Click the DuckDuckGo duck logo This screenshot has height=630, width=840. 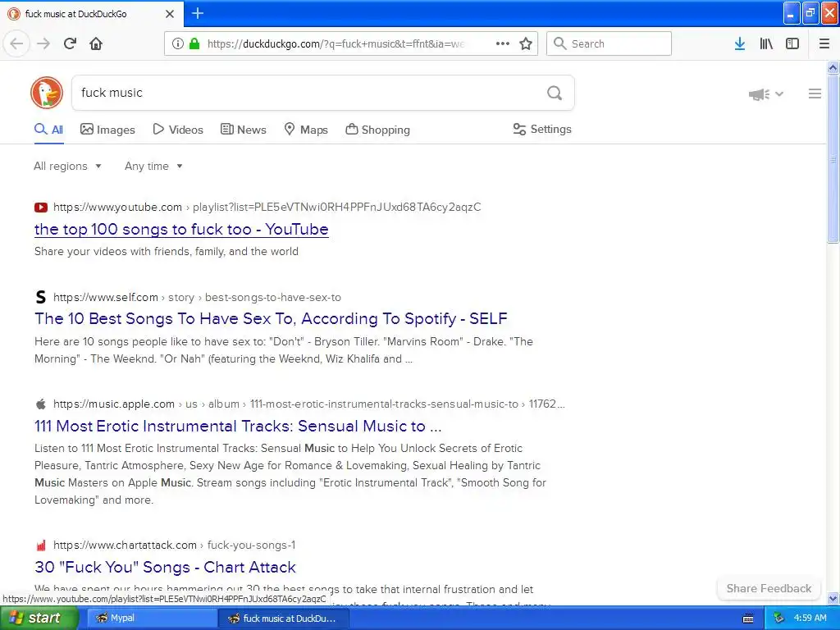tap(47, 93)
